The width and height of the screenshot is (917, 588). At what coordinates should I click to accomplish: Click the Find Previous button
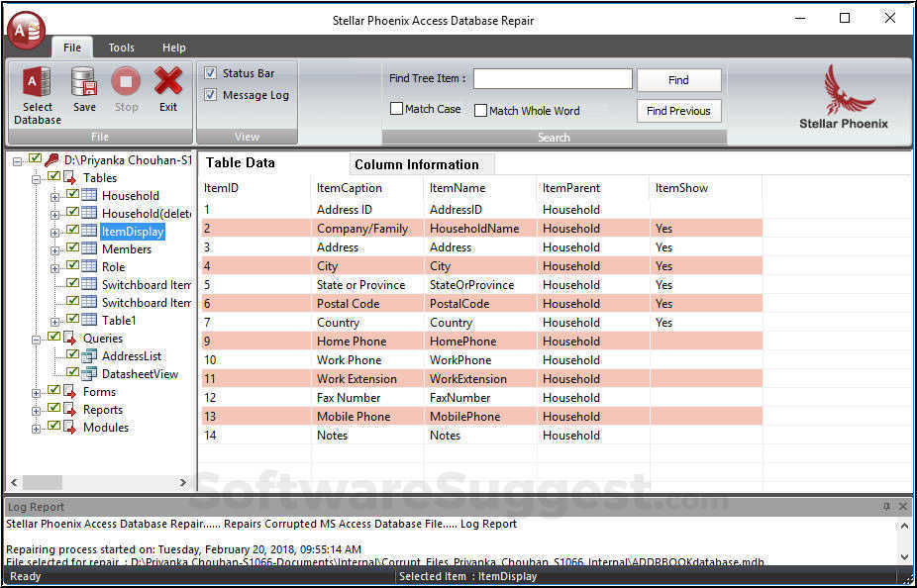pyautogui.click(x=679, y=111)
